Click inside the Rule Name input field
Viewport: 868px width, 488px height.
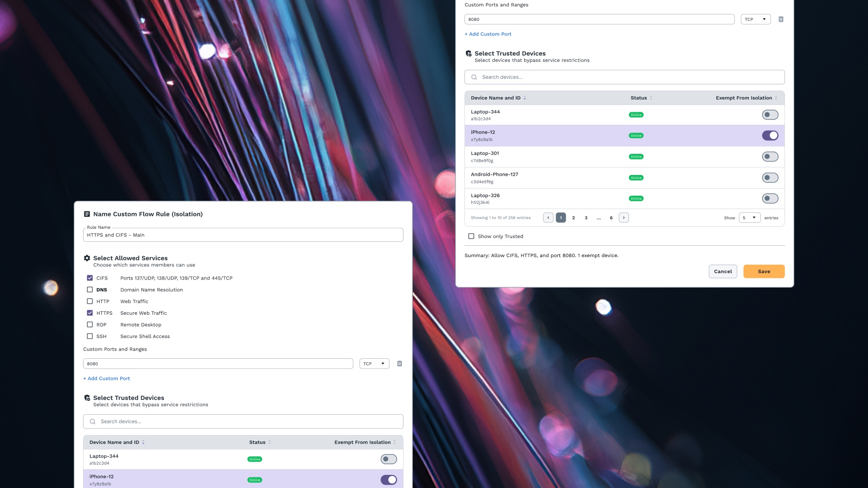click(x=243, y=235)
